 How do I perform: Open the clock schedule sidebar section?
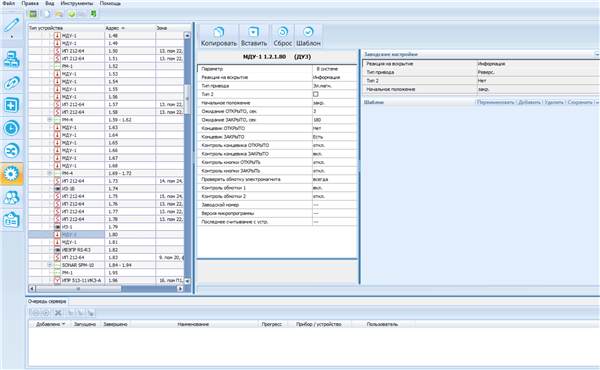tap(11, 128)
